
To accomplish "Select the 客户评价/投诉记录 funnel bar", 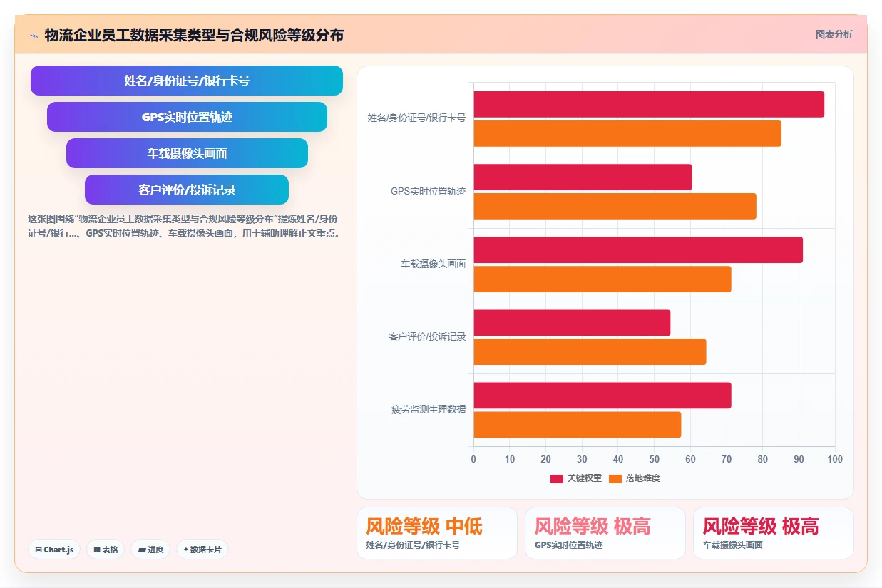I will (187, 190).
